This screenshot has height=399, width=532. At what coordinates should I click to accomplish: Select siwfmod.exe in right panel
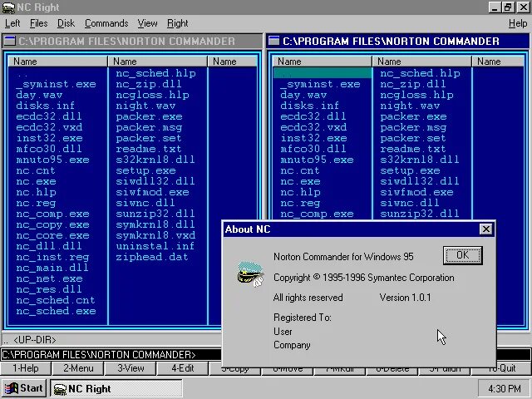(x=416, y=192)
